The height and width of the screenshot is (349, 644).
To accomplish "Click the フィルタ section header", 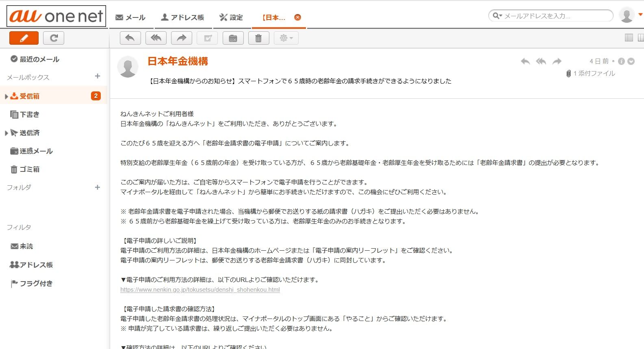I will [19, 227].
